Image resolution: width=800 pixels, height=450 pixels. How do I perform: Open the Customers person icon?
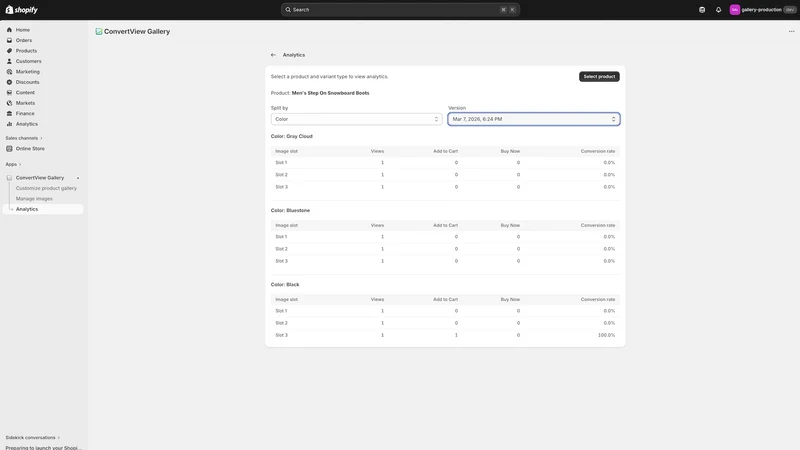[9, 61]
